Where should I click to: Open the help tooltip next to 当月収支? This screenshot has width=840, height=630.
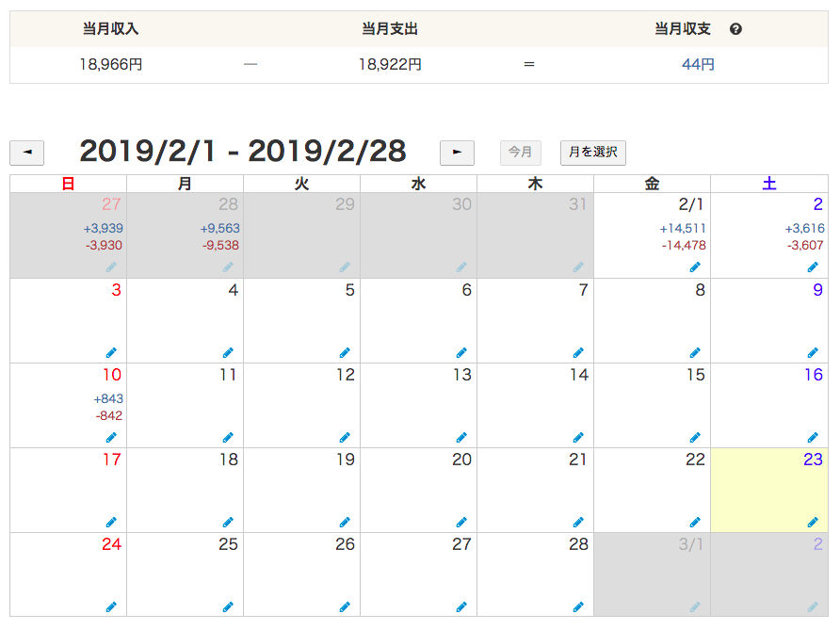(x=735, y=29)
